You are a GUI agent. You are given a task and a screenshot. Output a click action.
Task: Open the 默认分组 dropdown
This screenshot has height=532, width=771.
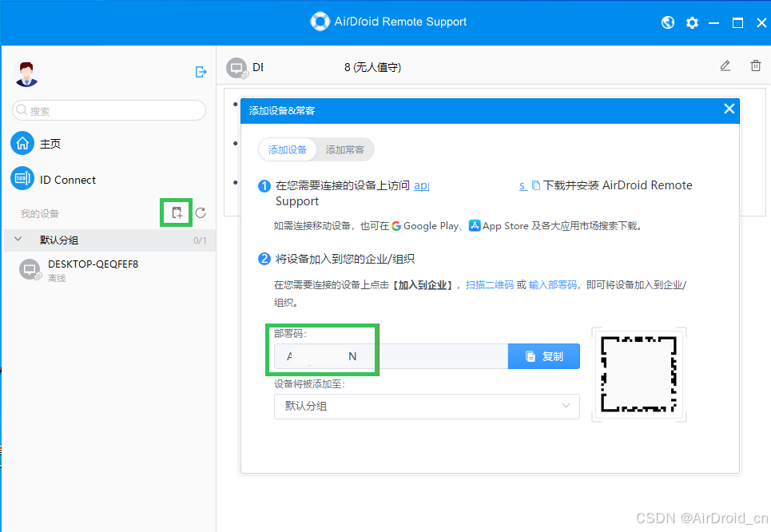pyautogui.click(x=427, y=407)
